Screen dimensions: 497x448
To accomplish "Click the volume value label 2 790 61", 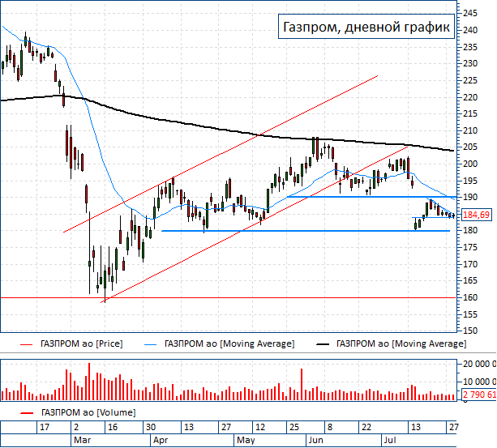I will coord(479,395).
